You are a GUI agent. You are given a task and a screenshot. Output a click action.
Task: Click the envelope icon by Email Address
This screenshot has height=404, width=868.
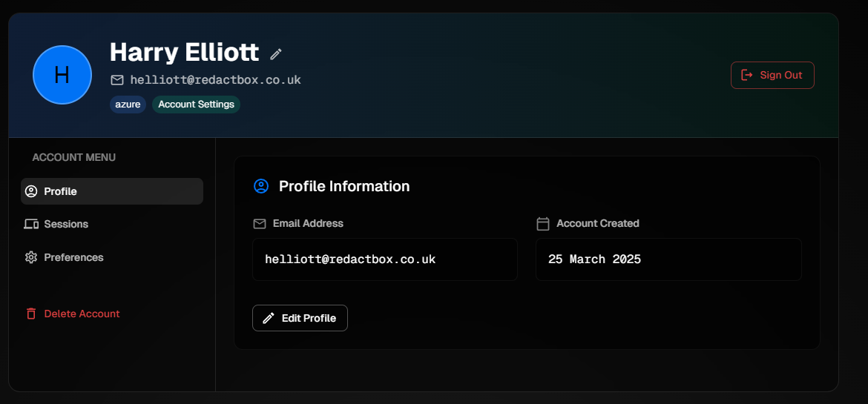pos(260,224)
